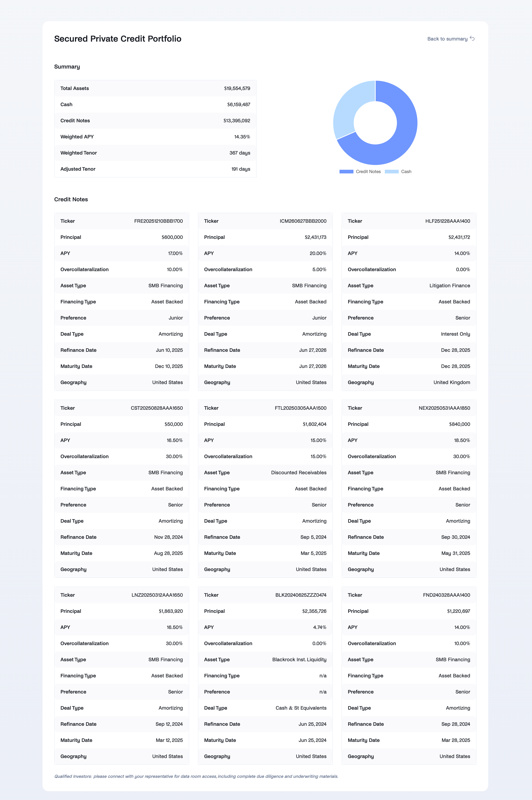Click the return arrow icon beside Back to summary
The height and width of the screenshot is (800, 532).
[472, 38]
